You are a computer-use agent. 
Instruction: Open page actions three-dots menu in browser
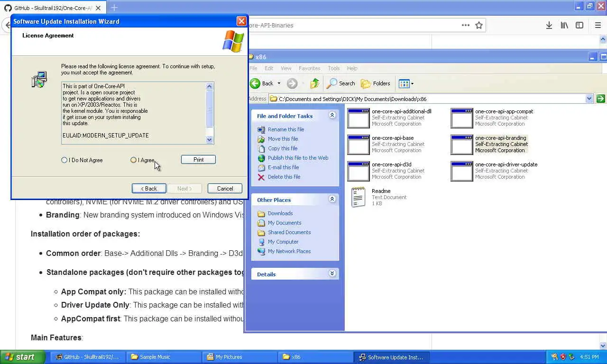tap(466, 25)
